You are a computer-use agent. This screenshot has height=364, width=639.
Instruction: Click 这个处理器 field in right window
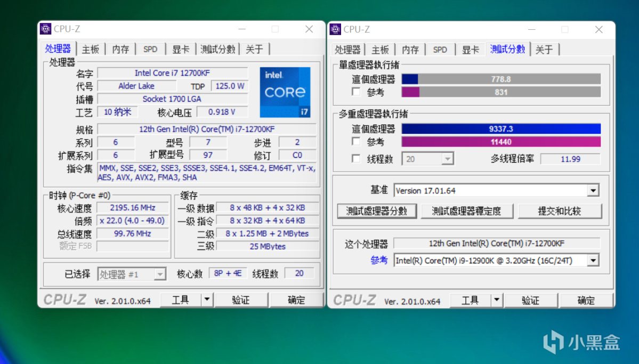(x=497, y=244)
